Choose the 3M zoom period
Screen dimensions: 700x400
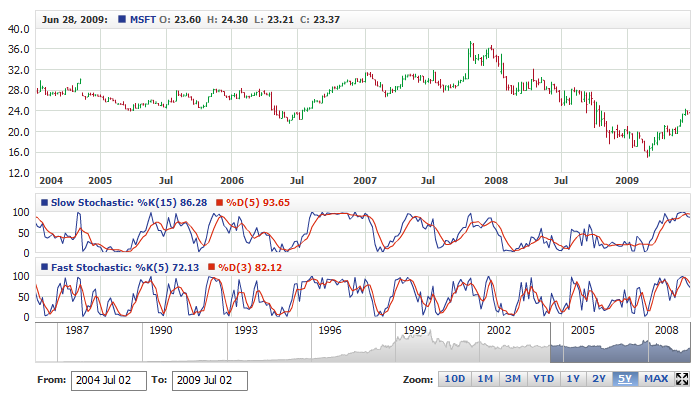tap(513, 379)
